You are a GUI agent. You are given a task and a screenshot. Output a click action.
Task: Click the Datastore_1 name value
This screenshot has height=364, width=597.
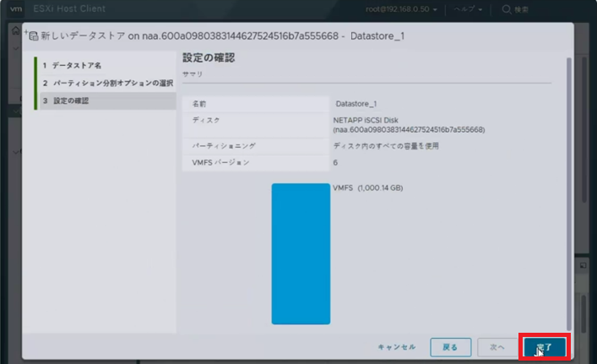point(356,104)
